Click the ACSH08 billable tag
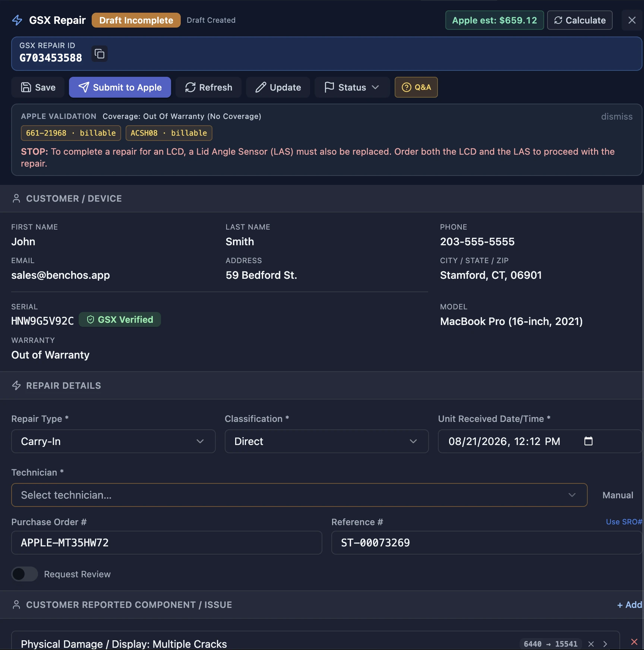644x650 pixels. click(x=169, y=133)
